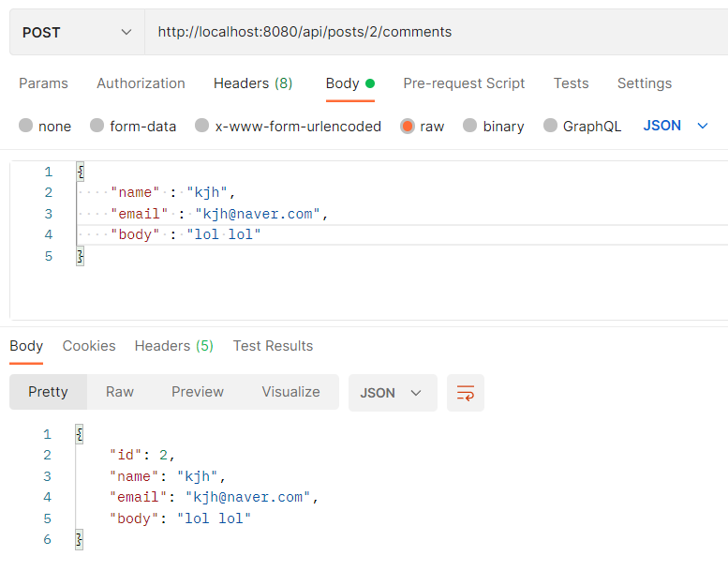
Task: Open the POST method dropdown
Action: pos(77,33)
